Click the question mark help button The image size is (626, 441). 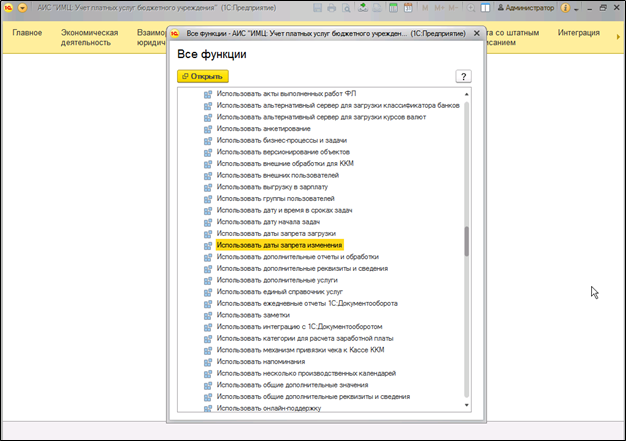click(463, 76)
